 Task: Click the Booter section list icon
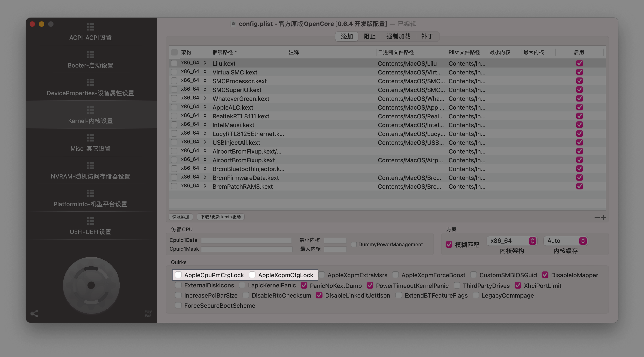[90, 54]
